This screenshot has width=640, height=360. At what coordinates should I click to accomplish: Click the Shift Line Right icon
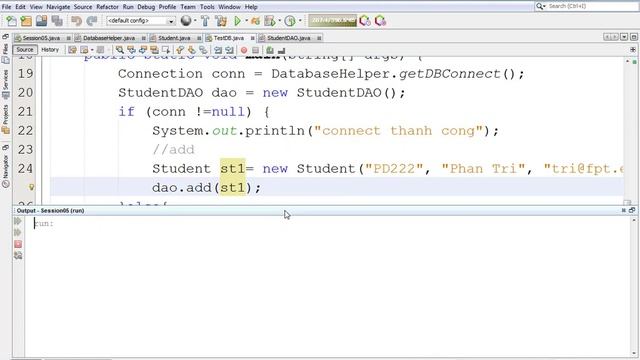pyautogui.click(x=229, y=50)
